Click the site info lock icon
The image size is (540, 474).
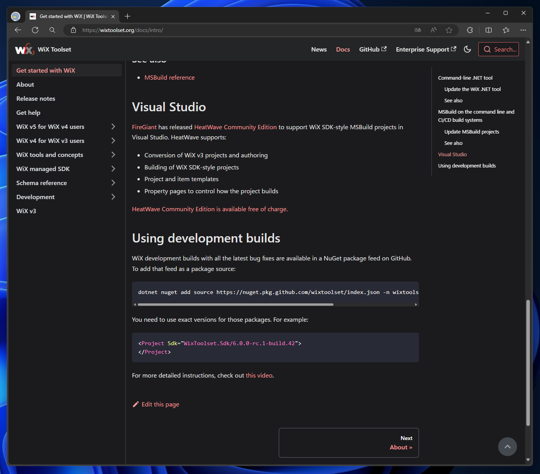tap(73, 30)
